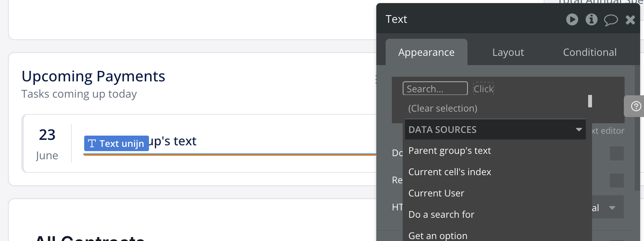
Task: Close the Text property editor
Action: click(630, 20)
